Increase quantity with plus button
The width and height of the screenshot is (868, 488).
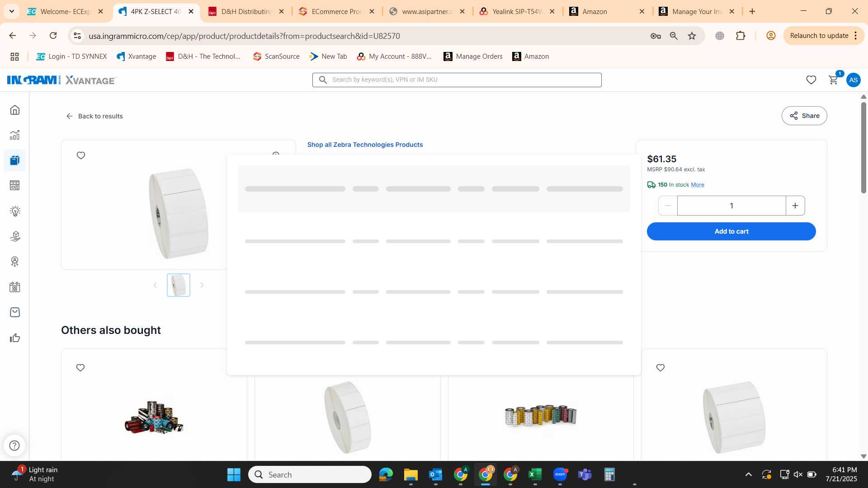pyautogui.click(x=795, y=206)
